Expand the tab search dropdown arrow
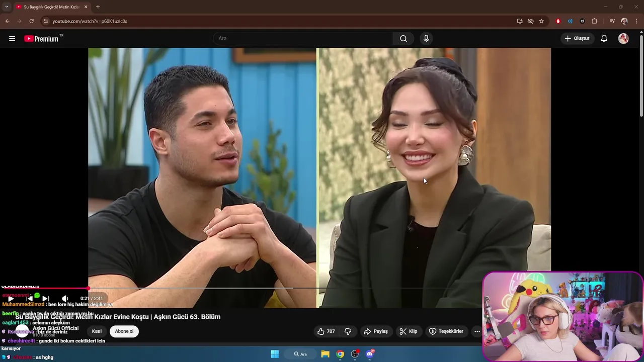644x362 pixels. click(7, 7)
